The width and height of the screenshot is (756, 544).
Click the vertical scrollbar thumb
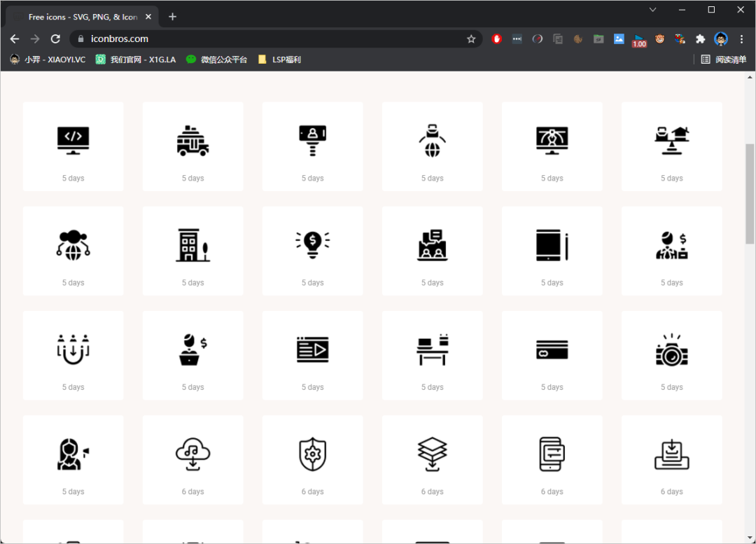750,194
